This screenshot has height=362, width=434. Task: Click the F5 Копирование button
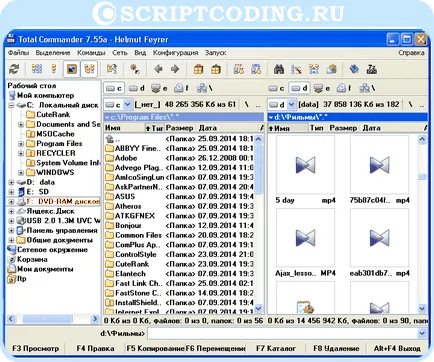click(x=155, y=348)
